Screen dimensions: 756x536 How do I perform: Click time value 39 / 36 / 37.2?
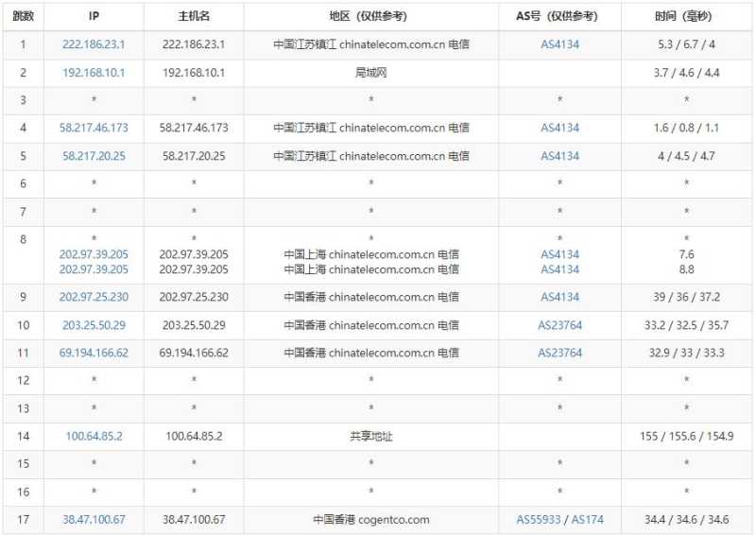(x=686, y=297)
